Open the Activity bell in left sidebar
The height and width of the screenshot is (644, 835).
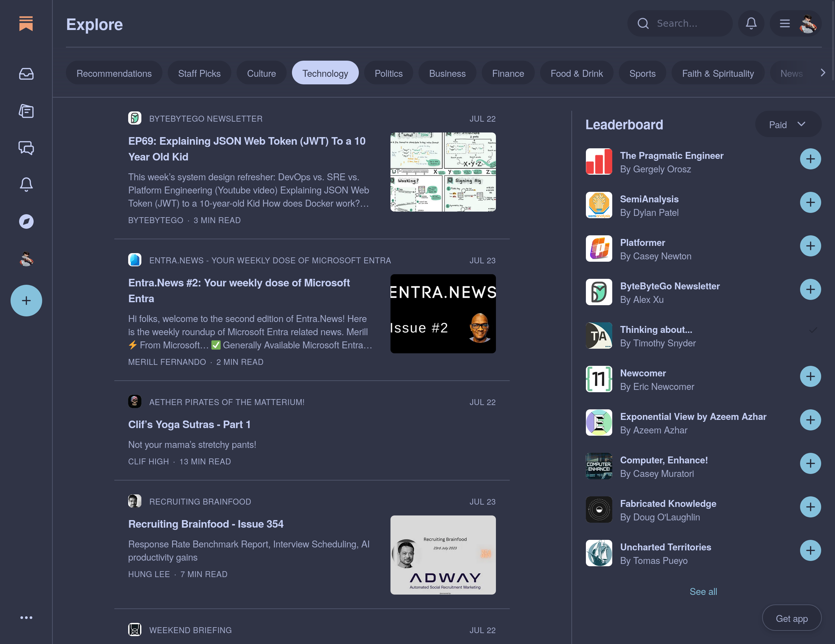point(26,184)
